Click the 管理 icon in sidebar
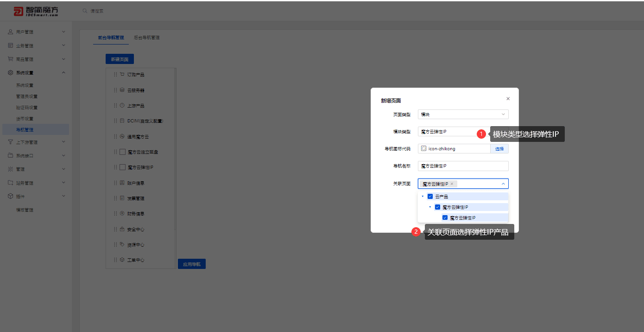644x332 pixels. (x=10, y=169)
